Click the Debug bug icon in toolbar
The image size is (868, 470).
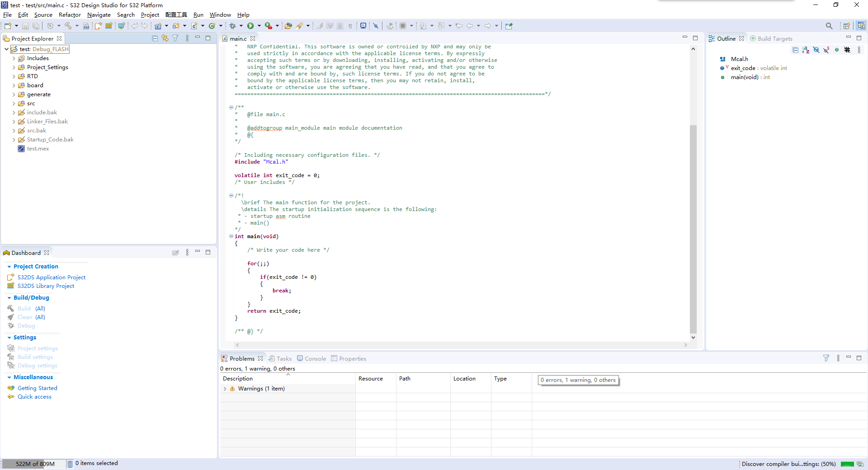(x=232, y=26)
